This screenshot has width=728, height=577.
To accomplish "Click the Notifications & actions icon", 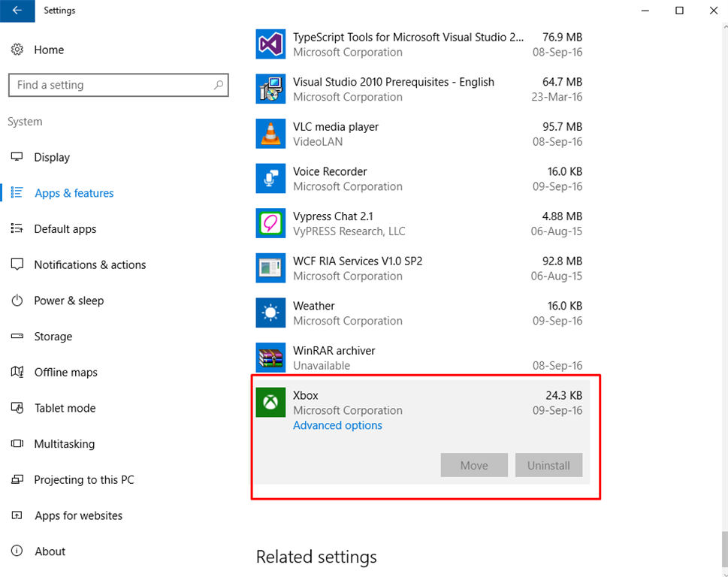I will tap(17, 264).
